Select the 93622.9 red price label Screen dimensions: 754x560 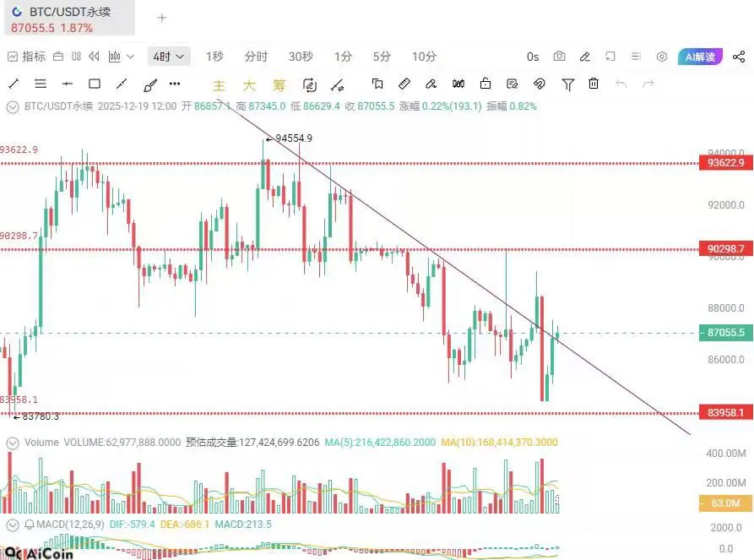[x=725, y=163]
